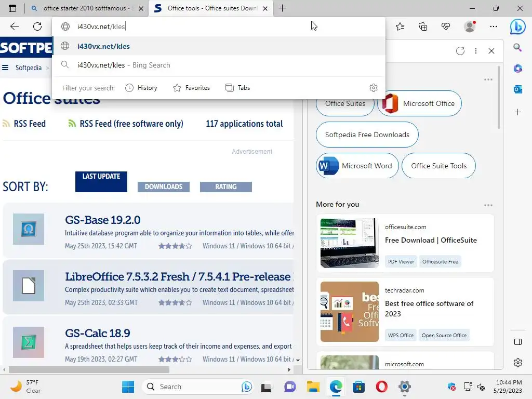Screen dimensions: 532x399
Task: Select the Softpedia Free Downloads chip
Action: [367, 135]
